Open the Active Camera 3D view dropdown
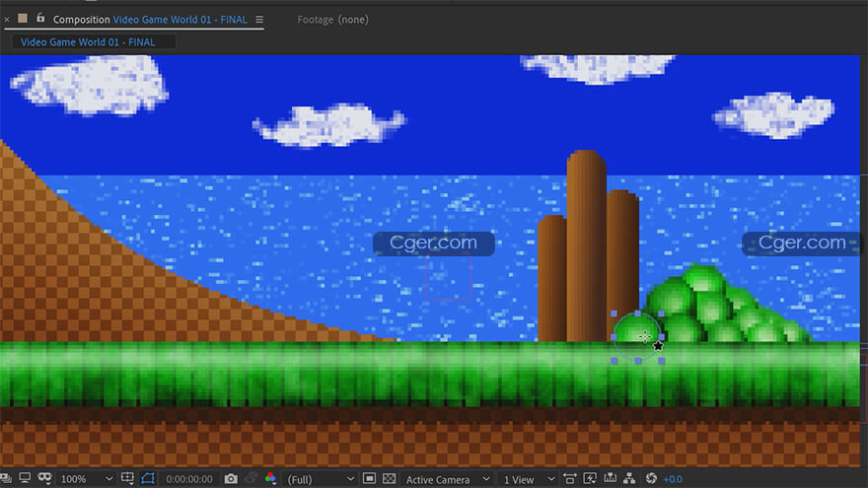 point(447,479)
